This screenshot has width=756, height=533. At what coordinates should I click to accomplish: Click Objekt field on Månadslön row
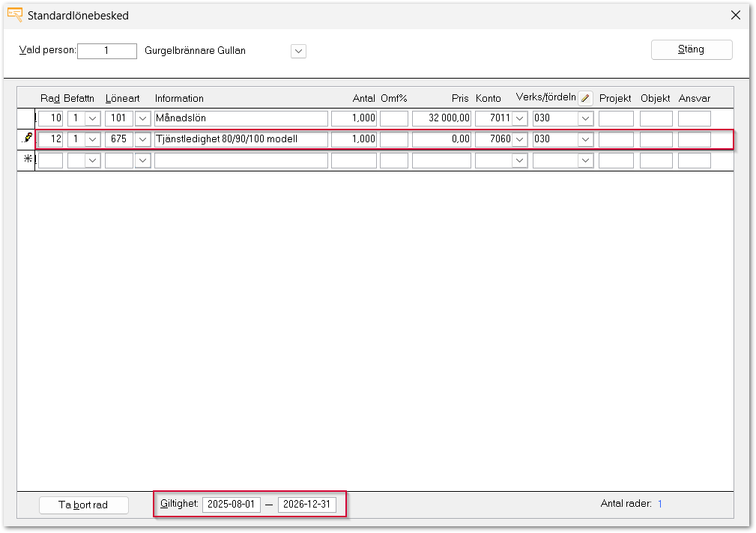656,118
